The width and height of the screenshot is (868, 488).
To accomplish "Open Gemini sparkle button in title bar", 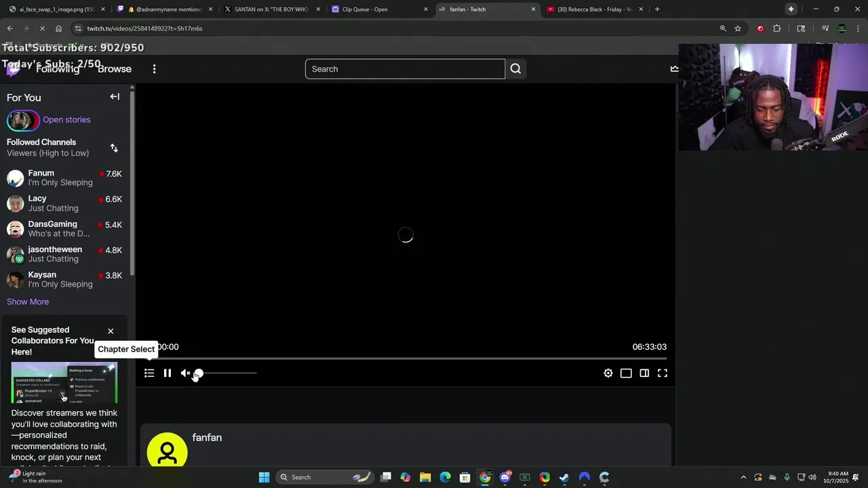I will click(x=791, y=9).
